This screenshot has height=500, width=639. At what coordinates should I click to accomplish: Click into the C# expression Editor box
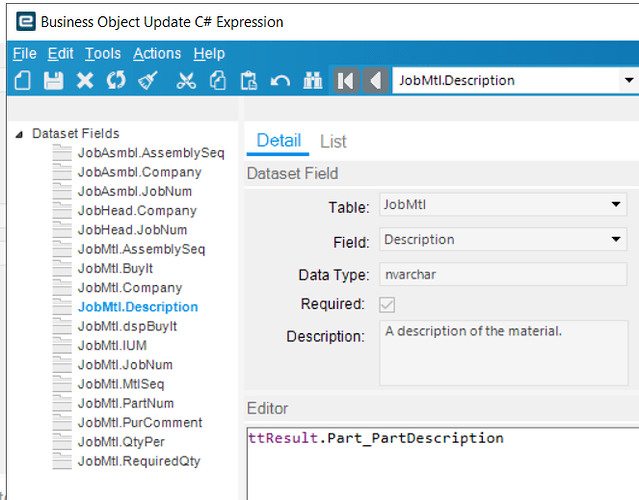440,468
